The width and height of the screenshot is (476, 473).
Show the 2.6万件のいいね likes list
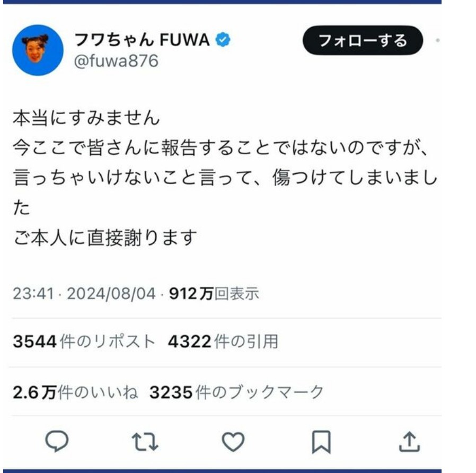75,392
